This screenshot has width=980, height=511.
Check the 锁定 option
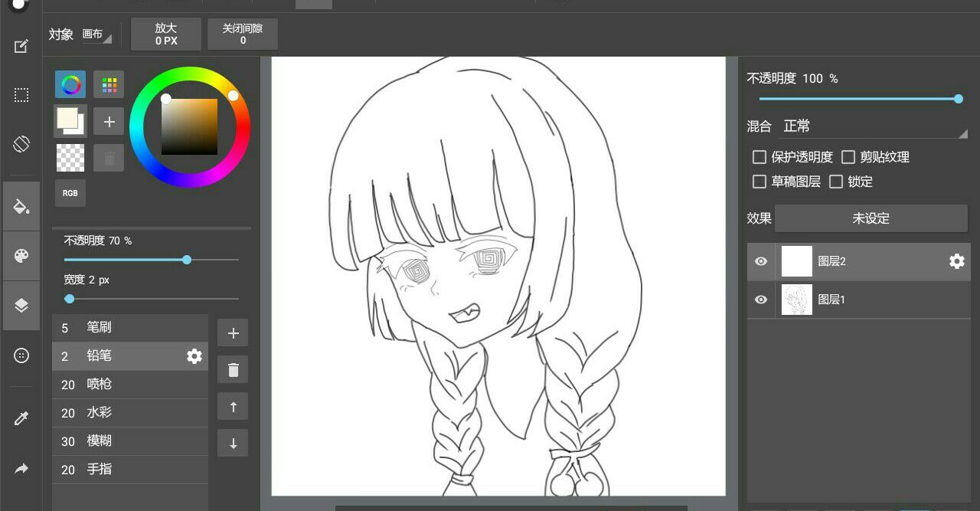836,182
